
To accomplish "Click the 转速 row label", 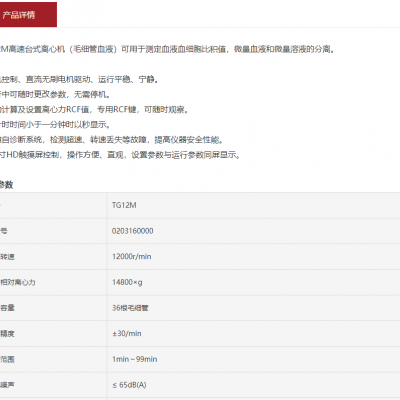I will point(7,257).
